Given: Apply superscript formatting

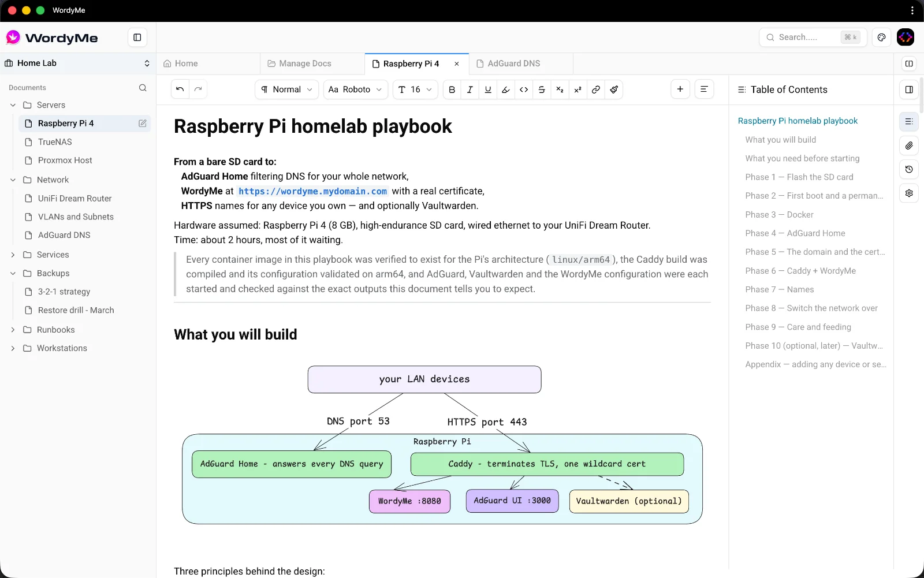Looking at the screenshot, I should pyautogui.click(x=577, y=90).
